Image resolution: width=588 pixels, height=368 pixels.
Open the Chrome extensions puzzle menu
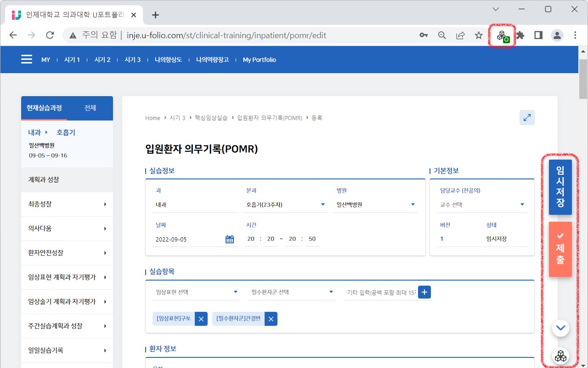(x=520, y=35)
